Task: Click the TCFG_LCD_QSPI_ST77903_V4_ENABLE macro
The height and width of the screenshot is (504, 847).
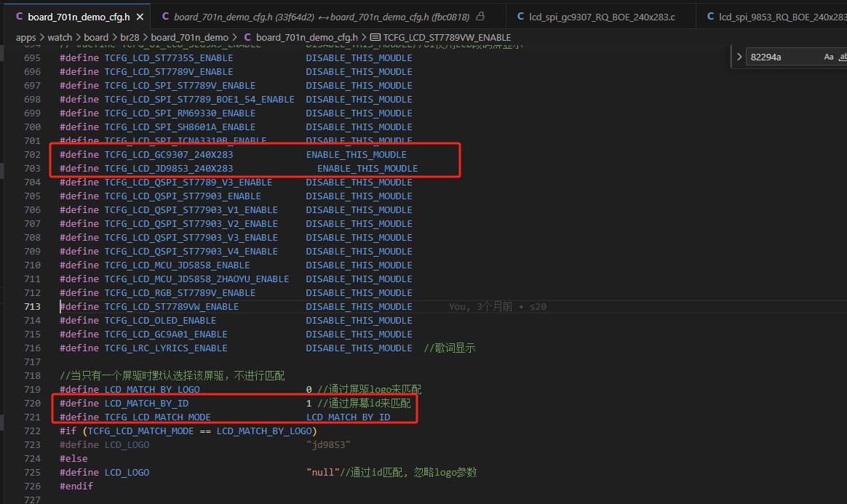Action: [191, 252]
